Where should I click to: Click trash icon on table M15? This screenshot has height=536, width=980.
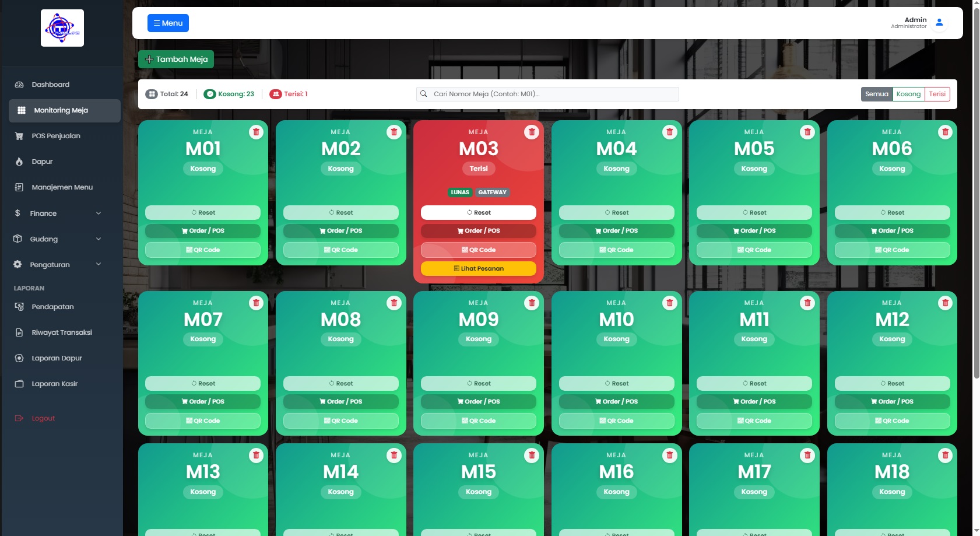pyautogui.click(x=532, y=456)
